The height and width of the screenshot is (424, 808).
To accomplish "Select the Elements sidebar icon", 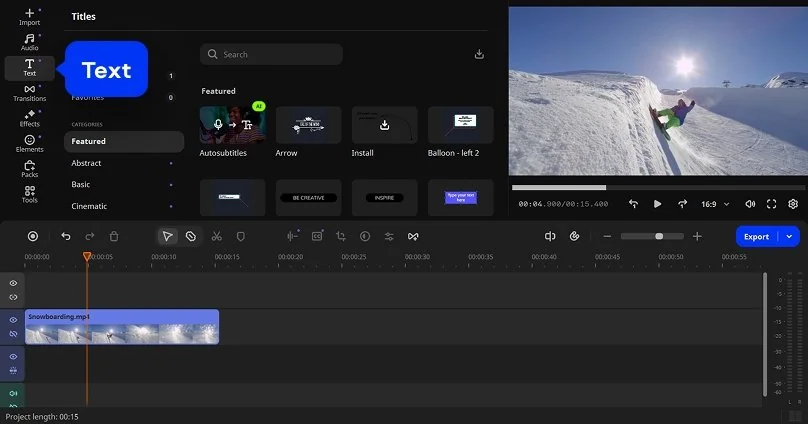I will point(29,143).
